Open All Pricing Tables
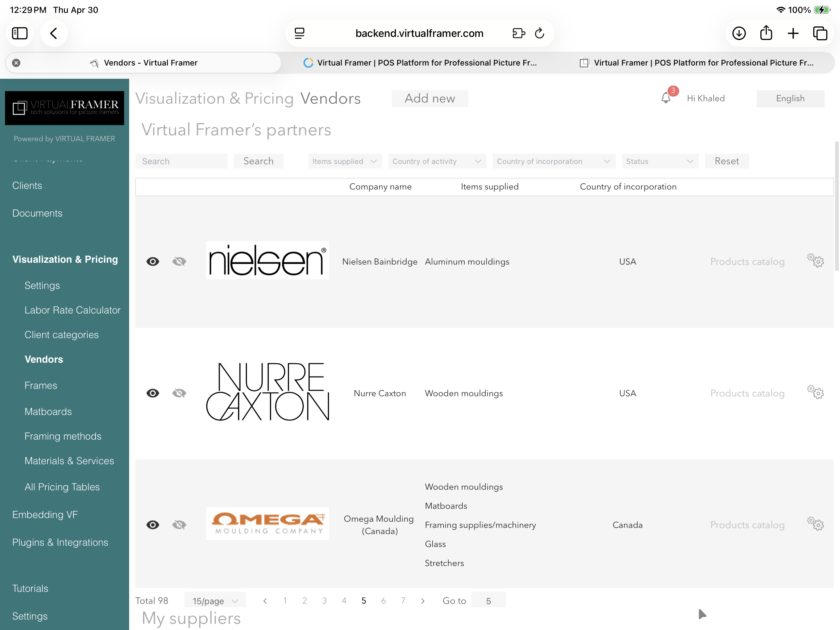840x630 pixels. (62, 487)
